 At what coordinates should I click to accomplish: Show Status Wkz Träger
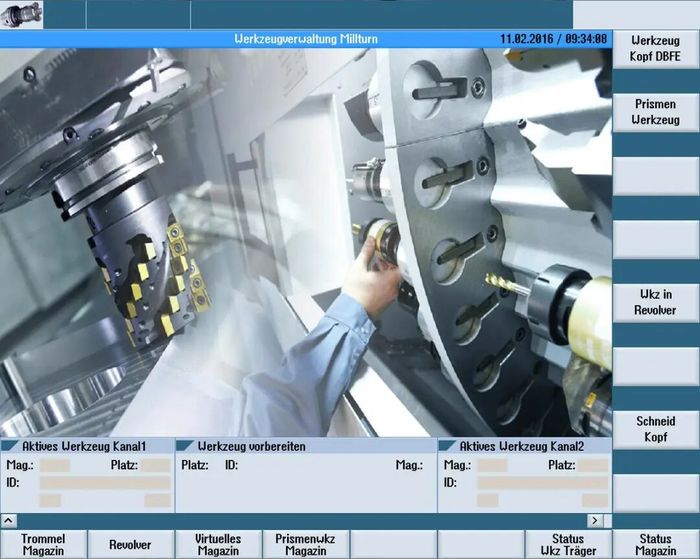[x=568, y=545]
